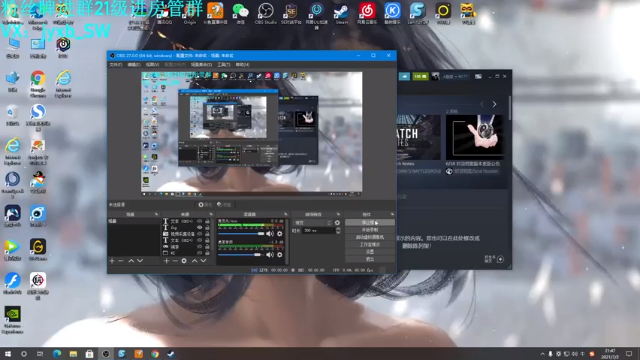Move selected source up with the chevron
640x360 pixels.
pyautogui.click(x=194, y=260)
